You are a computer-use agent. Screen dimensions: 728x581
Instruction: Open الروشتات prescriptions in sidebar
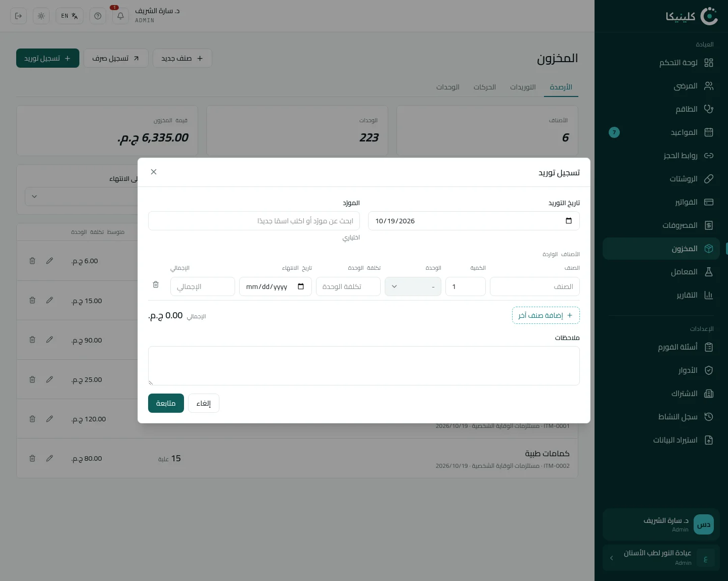pyautogui.click(x=661, y=179)
